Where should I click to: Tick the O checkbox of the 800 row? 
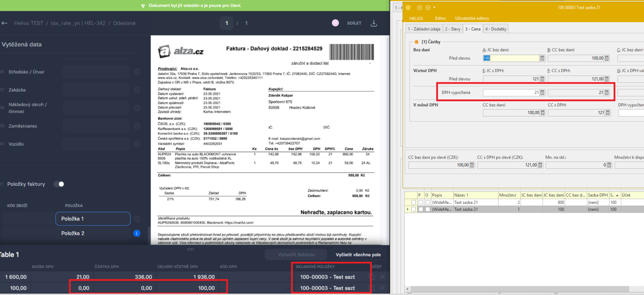(x=428, y=203)
